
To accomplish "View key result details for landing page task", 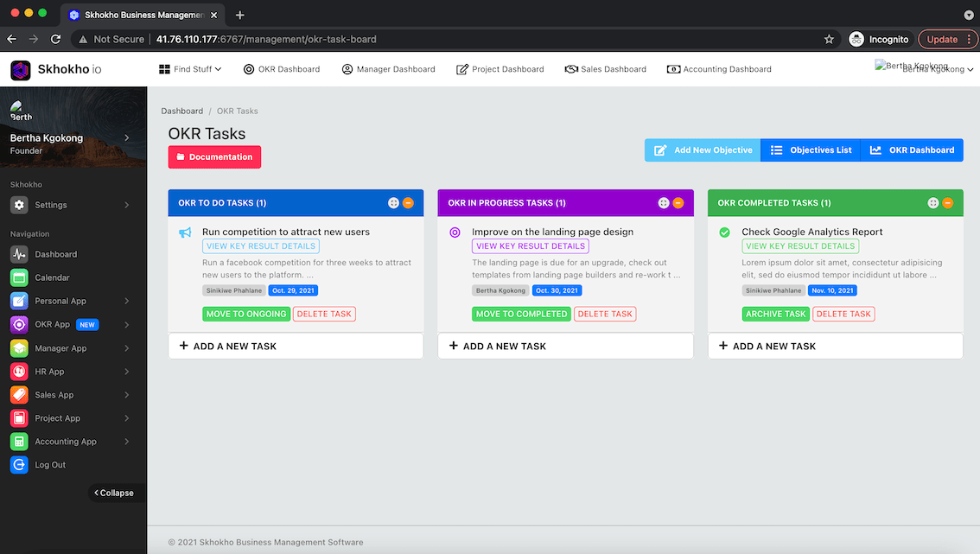I will [531, 246].
